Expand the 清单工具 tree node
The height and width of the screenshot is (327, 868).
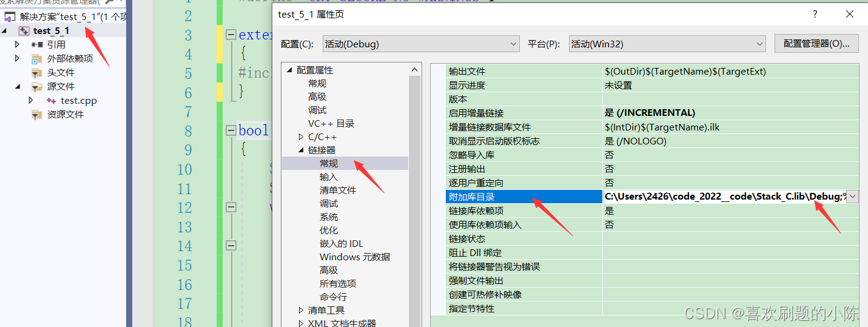pos(301,311)
